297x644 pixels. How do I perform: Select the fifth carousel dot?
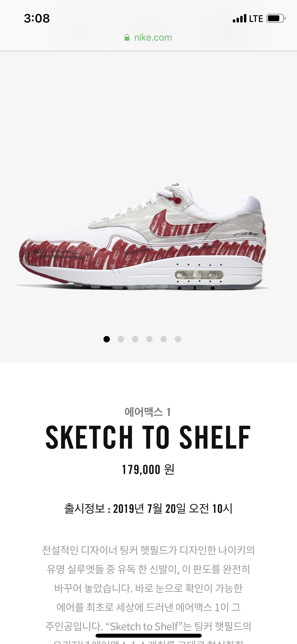coord(164,339)
